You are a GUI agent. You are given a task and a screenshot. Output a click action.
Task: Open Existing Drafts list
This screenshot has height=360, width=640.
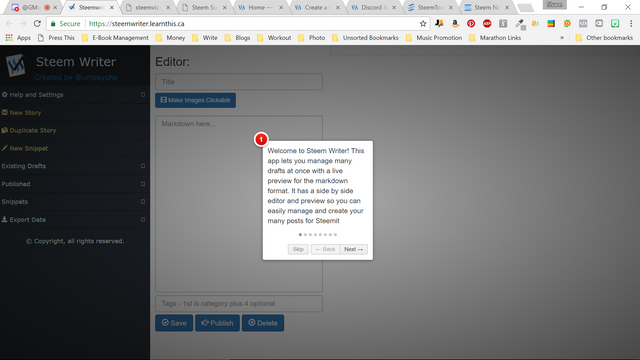(x=24, y=166)
